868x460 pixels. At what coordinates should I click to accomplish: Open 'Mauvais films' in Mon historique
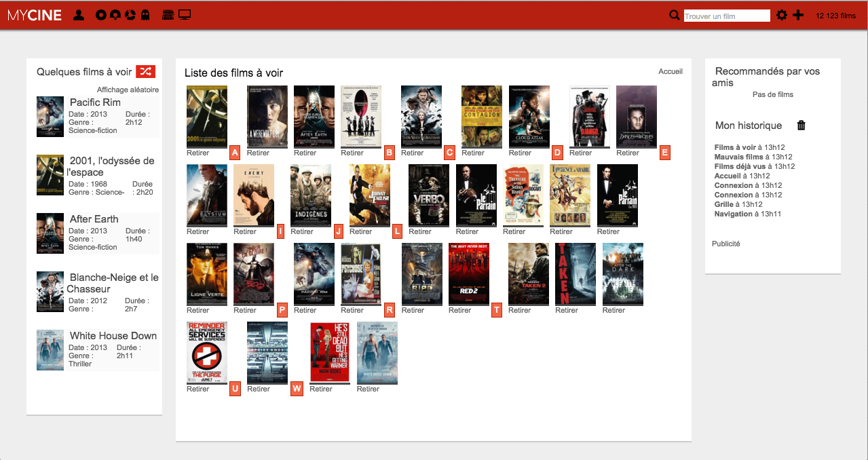pyautogui.click(x=738, y=157)
